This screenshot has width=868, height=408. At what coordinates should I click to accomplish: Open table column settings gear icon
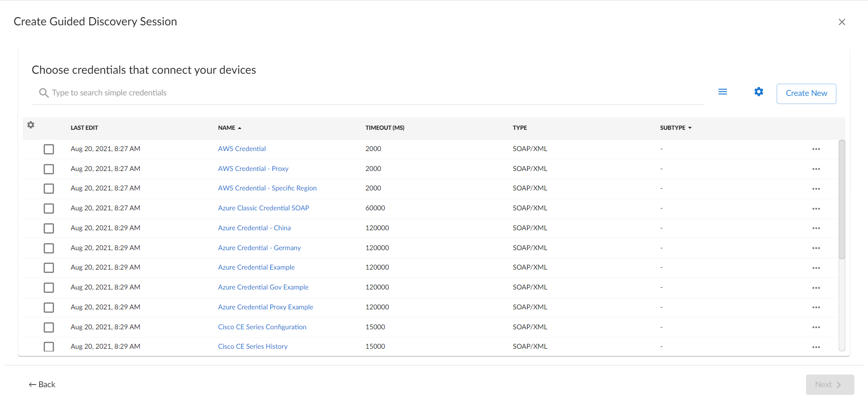click(31, 125)
